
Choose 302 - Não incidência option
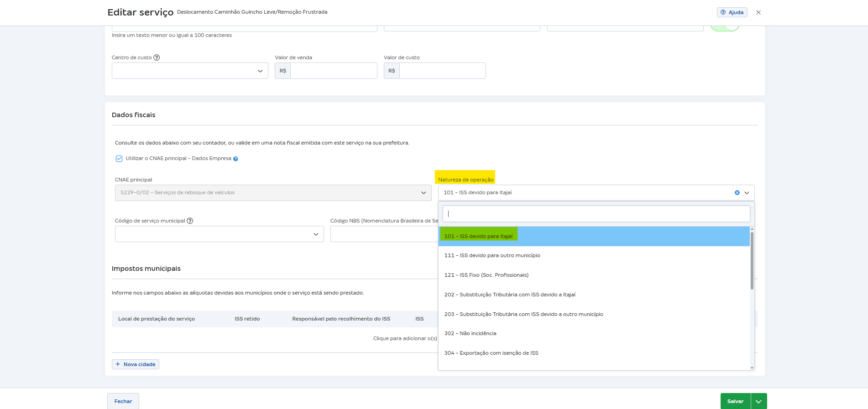click(470, 333)
